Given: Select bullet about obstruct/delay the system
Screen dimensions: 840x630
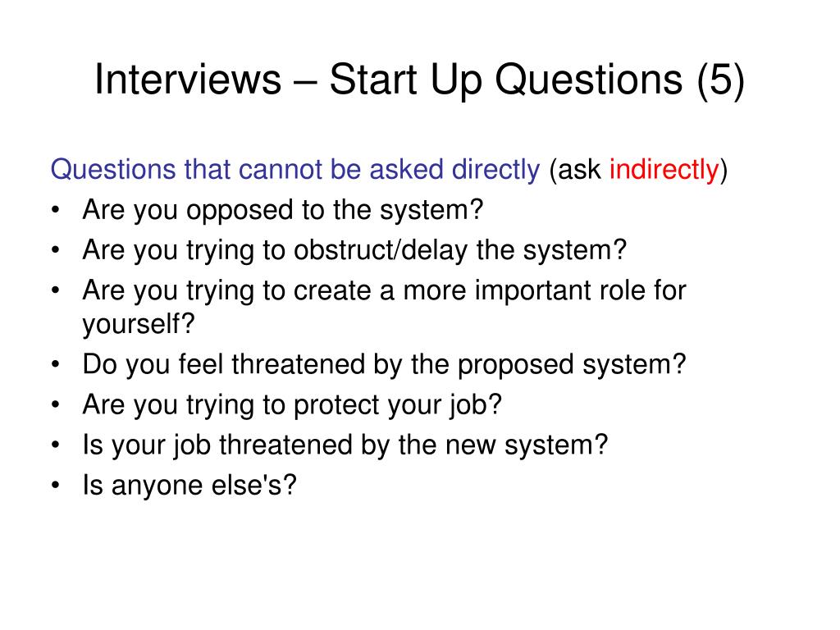Looking at the screenshot, I should coord(354,250).
